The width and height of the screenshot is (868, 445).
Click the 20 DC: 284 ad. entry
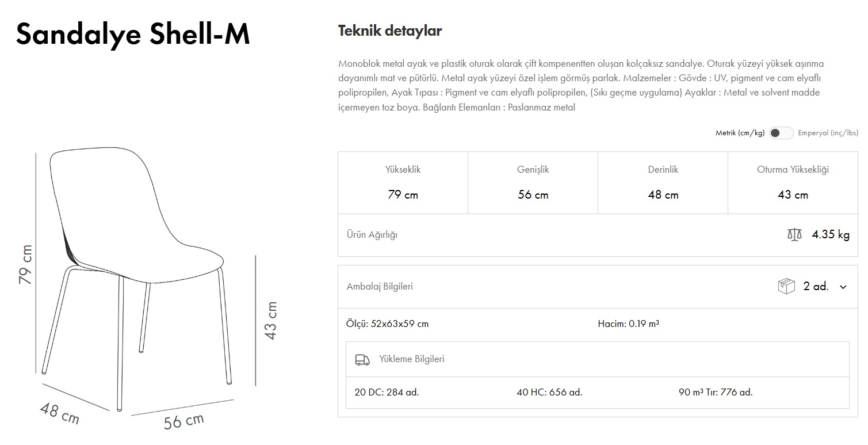pos(387,393)
